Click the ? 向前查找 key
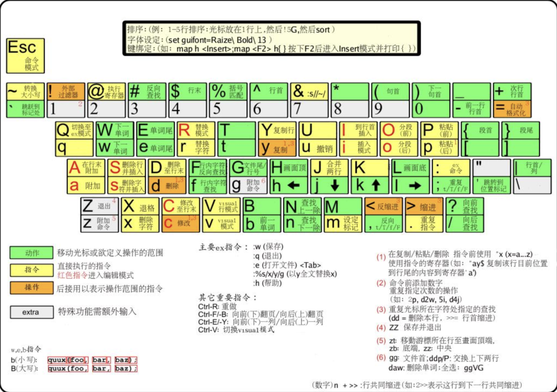This screenshot has height=392, width=557. click(465, 207)
